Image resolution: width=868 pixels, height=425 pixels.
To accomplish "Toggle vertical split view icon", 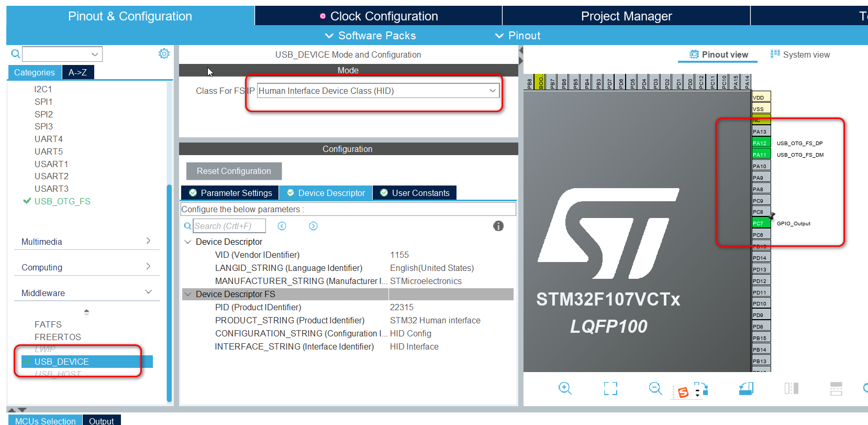I will (792, 388).
